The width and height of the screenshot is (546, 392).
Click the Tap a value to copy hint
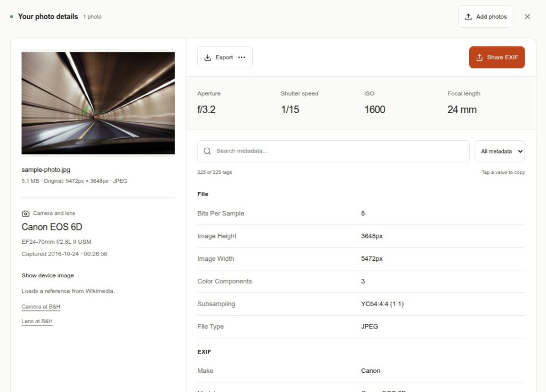[x=503, y=172]
